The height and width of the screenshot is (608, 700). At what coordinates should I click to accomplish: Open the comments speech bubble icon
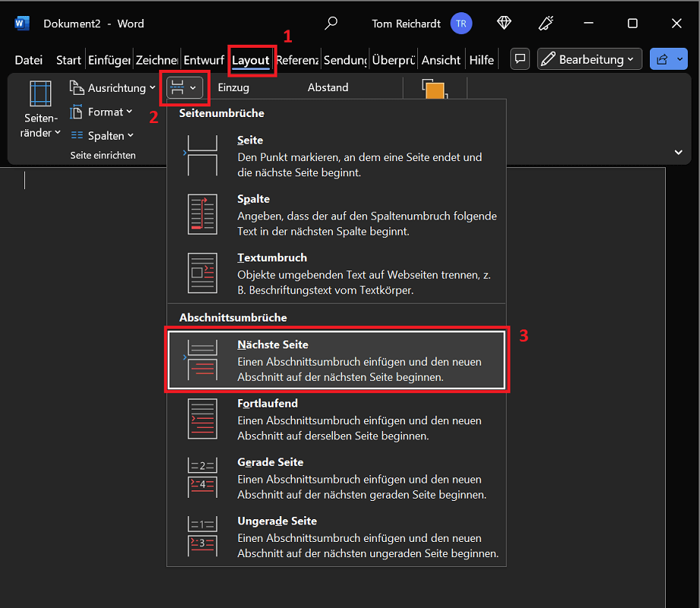pos(520,59)
